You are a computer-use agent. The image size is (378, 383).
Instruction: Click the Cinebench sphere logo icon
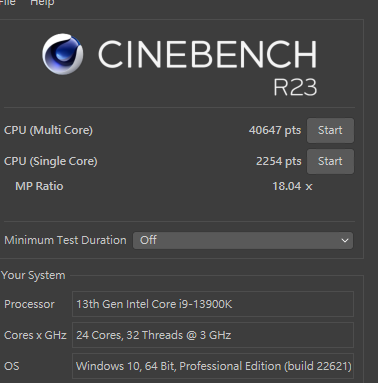point(63,54)
